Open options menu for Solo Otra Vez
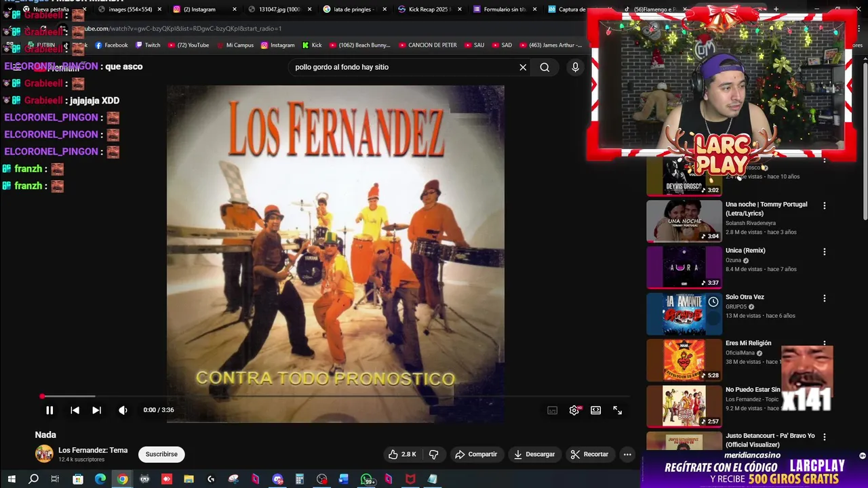The height and width of the screenshot is (488, 868). point(825,298)
